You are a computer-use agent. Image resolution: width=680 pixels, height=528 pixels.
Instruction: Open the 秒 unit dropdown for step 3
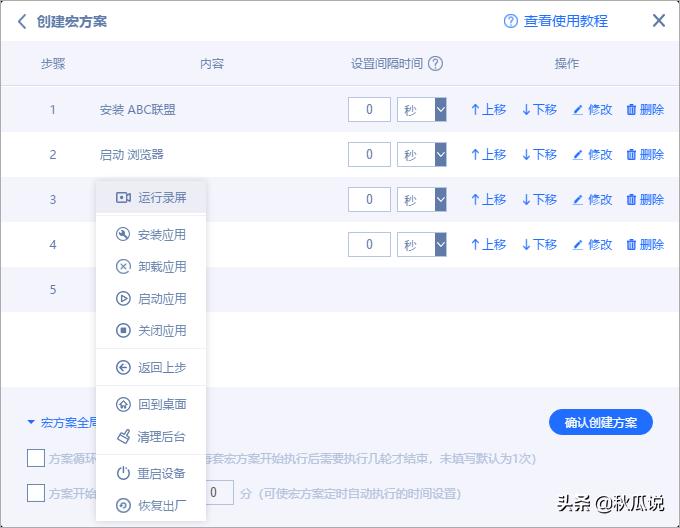[x=422, y=200]
